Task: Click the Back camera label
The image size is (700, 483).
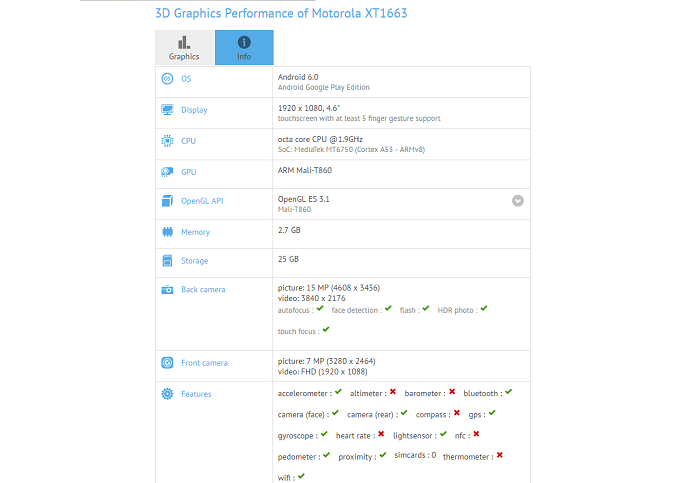Action: (203, 290)
